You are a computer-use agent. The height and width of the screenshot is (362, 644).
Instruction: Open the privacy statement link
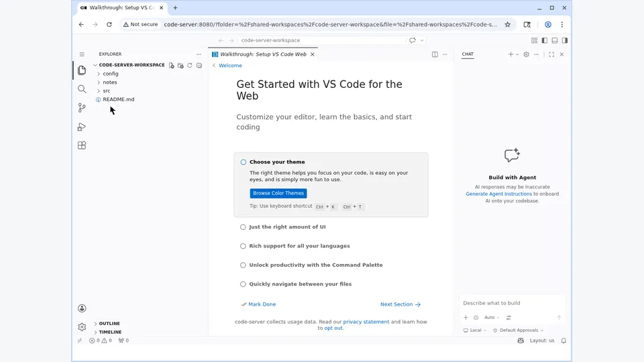366,322
